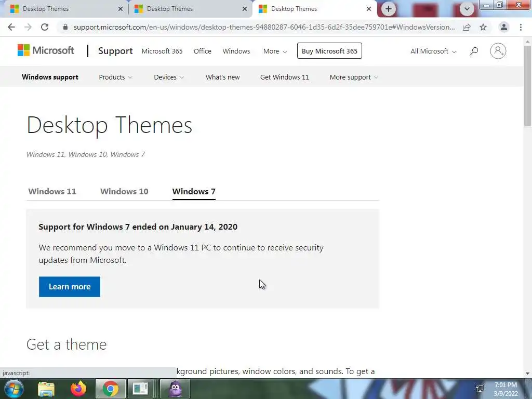
Task: Open Chrome three-dot menu
Action: point(521,27)
